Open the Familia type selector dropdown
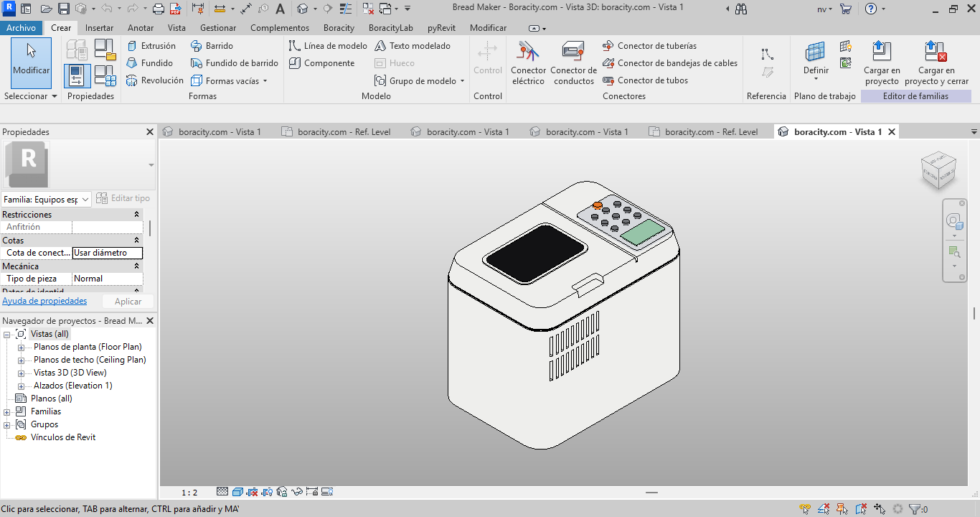Screen dimensions: 980x517 (x=46, y=199)
